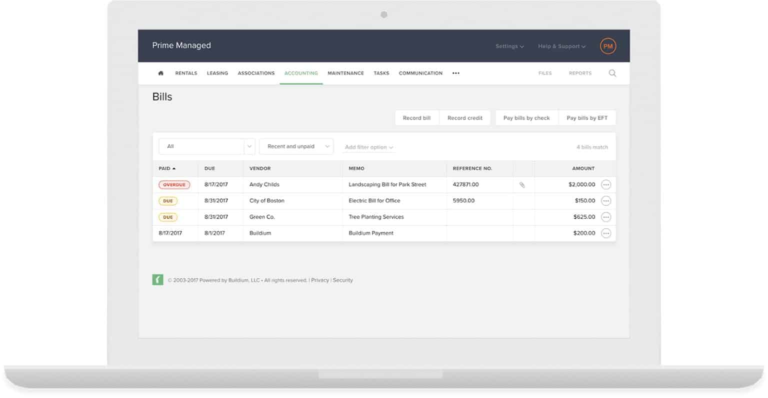Select vendor City of Boston
The width and height of the screenshot is (768, 398).
pyautogui.click(x=267, y=201)
